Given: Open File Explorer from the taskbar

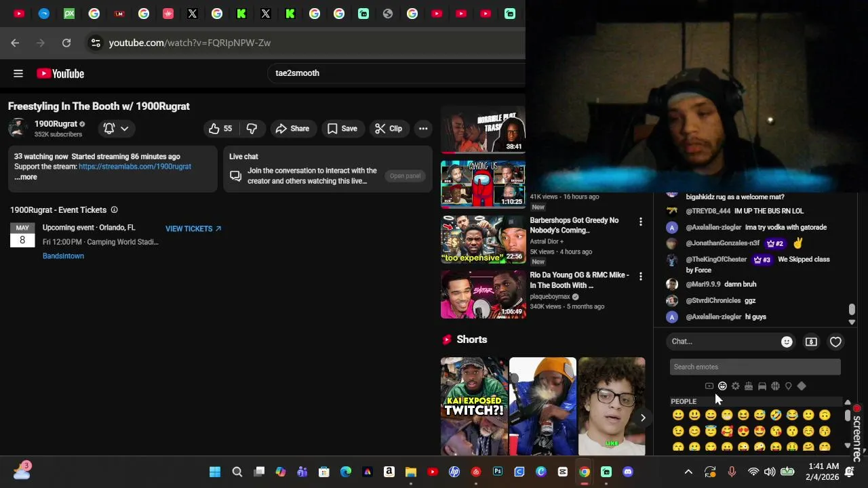Looking at the screenshot, I should tap(411, 472).
